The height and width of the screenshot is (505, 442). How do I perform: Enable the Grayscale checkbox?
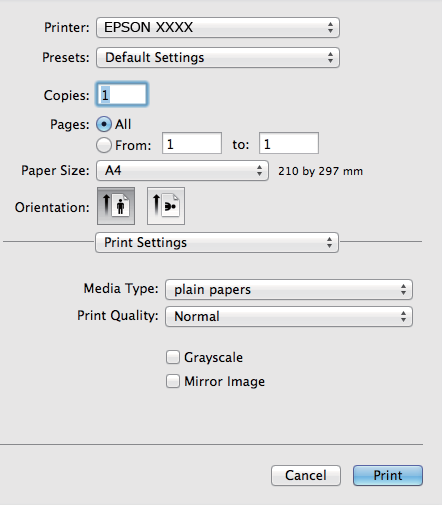click(173, 357)
